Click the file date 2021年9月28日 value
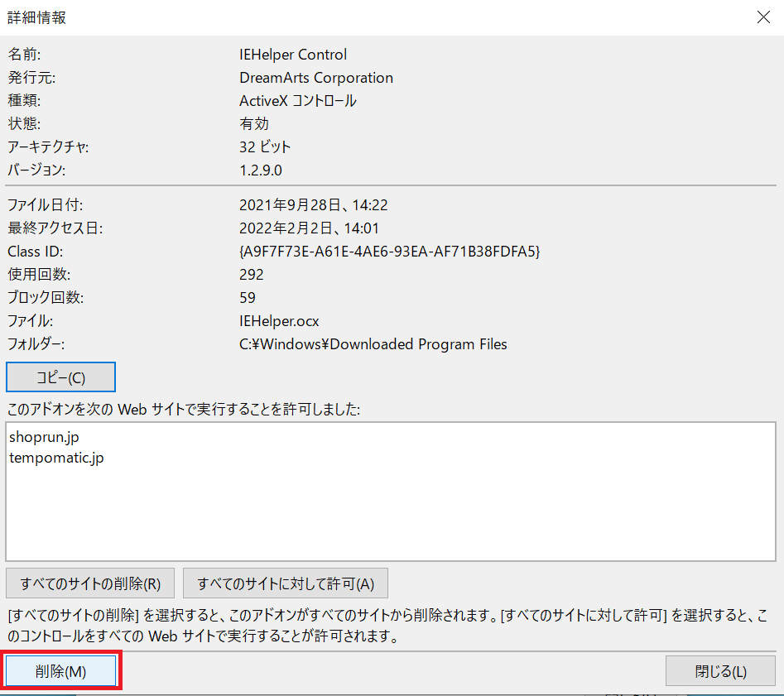784x696 pixels. coord(314,205)
